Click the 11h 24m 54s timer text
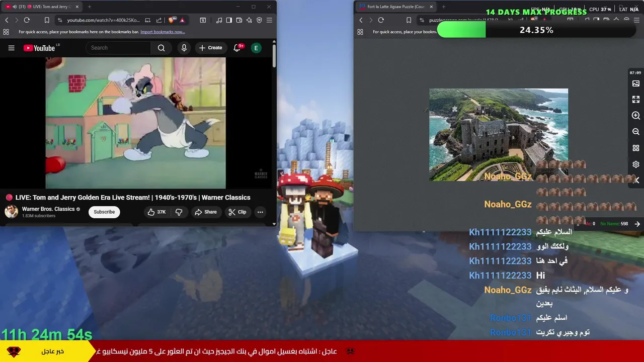 point(47,335)
